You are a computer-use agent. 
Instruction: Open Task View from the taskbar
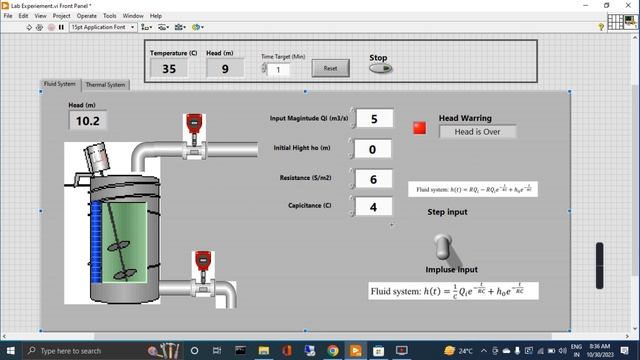pos(217,351)
